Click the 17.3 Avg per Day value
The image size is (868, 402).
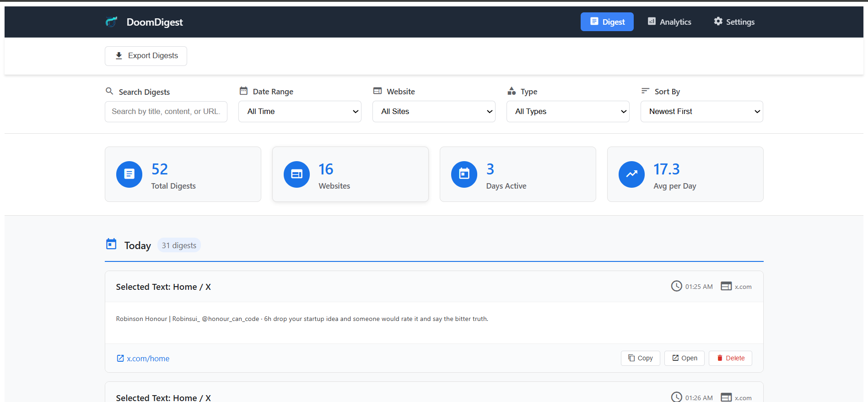click(x=666, y=169)
